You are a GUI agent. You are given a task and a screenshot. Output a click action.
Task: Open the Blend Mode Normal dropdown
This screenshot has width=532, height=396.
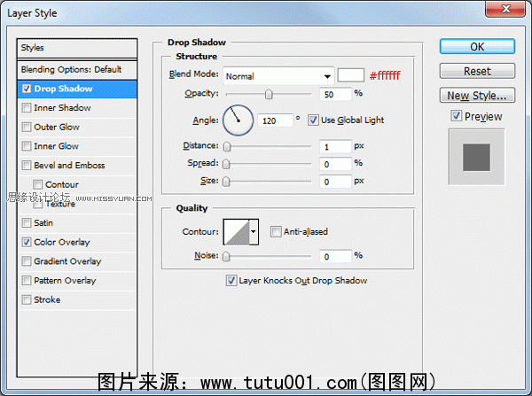(x=278, y=76)
